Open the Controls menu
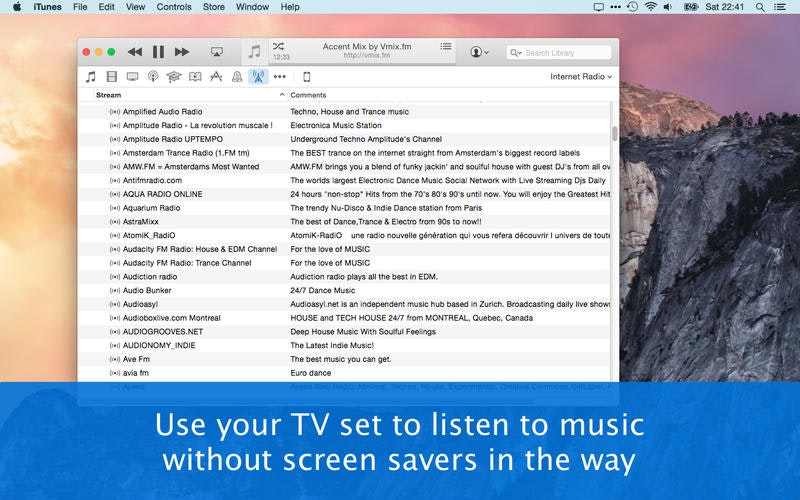 [174, 7]
